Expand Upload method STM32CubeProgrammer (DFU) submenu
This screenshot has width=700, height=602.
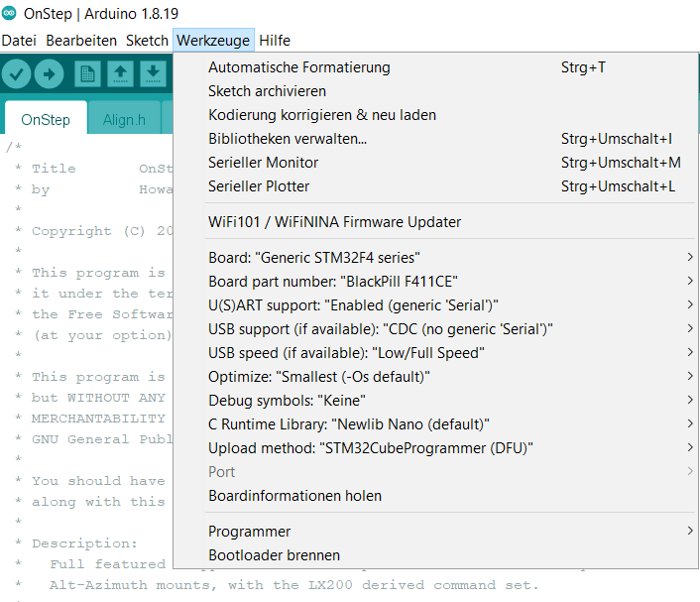(435, 448)
